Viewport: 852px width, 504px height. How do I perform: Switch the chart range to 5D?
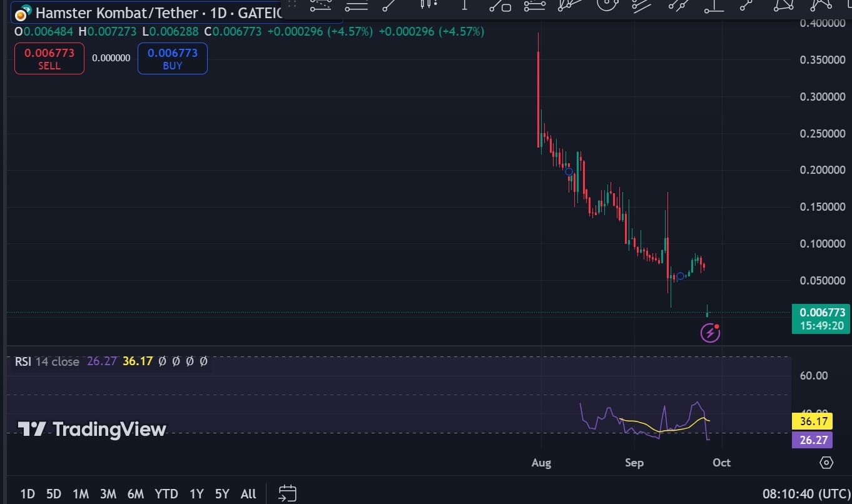(x=54, y=494)
